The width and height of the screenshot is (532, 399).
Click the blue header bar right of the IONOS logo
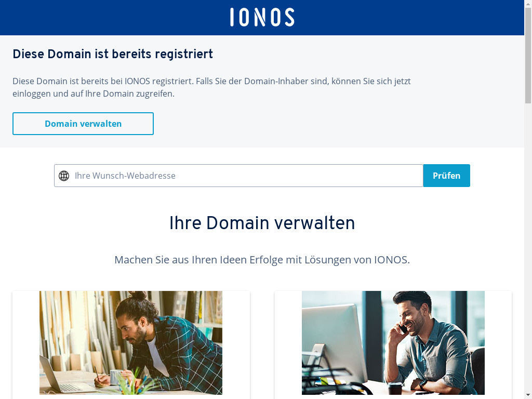[416, 17]
